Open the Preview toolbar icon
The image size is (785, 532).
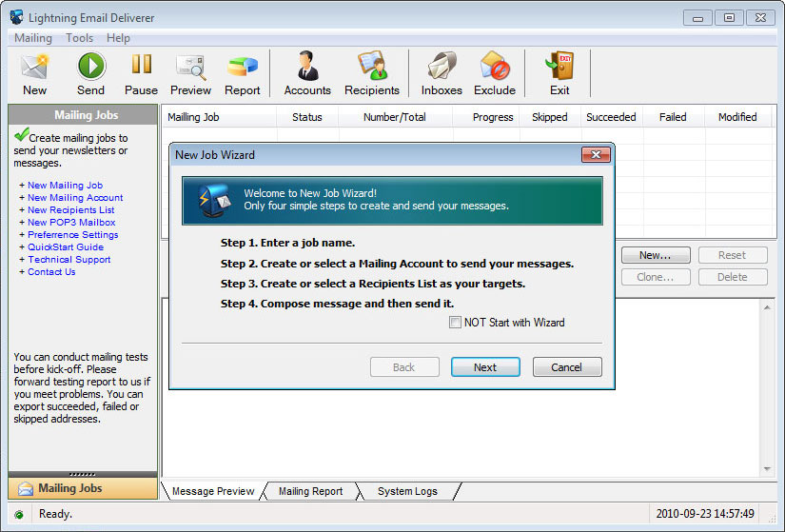(x=190, y=68)
